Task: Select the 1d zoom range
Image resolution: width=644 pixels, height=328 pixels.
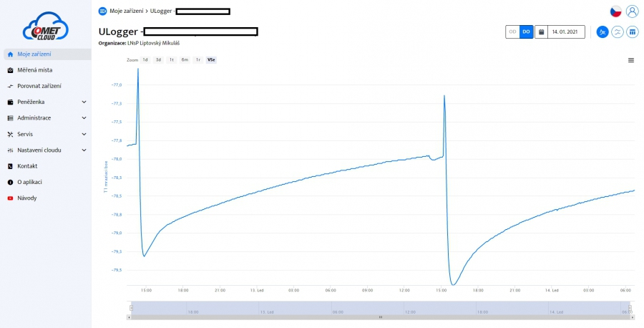Action: pyautogui.click(x=145, y=60)
